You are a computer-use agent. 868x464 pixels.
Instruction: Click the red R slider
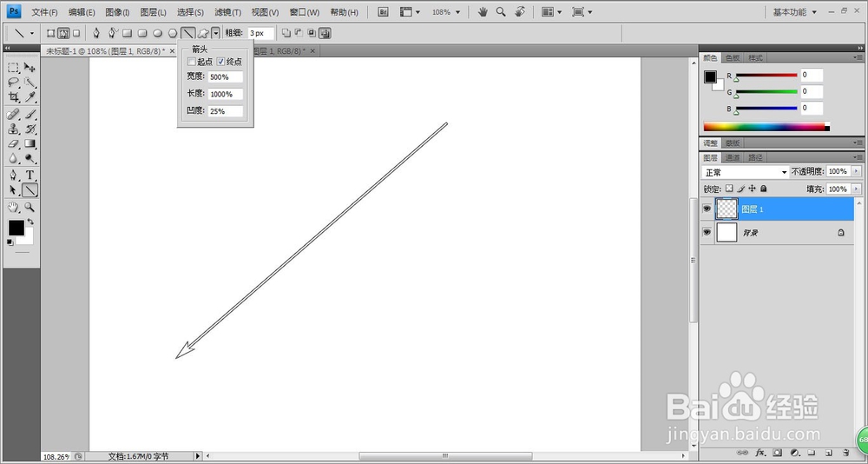pyautogui.click(x=766, y=76)
